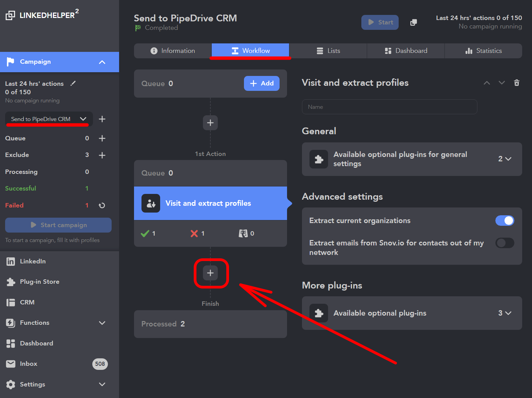Click the 'General' heading

319,131
